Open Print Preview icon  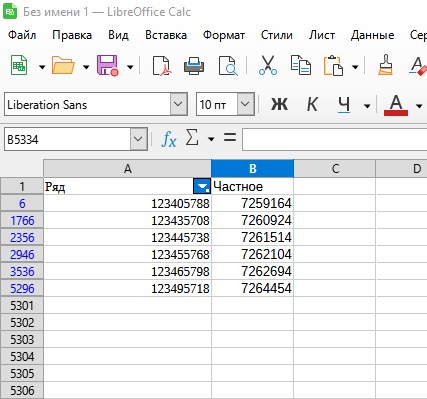[228, 66]
